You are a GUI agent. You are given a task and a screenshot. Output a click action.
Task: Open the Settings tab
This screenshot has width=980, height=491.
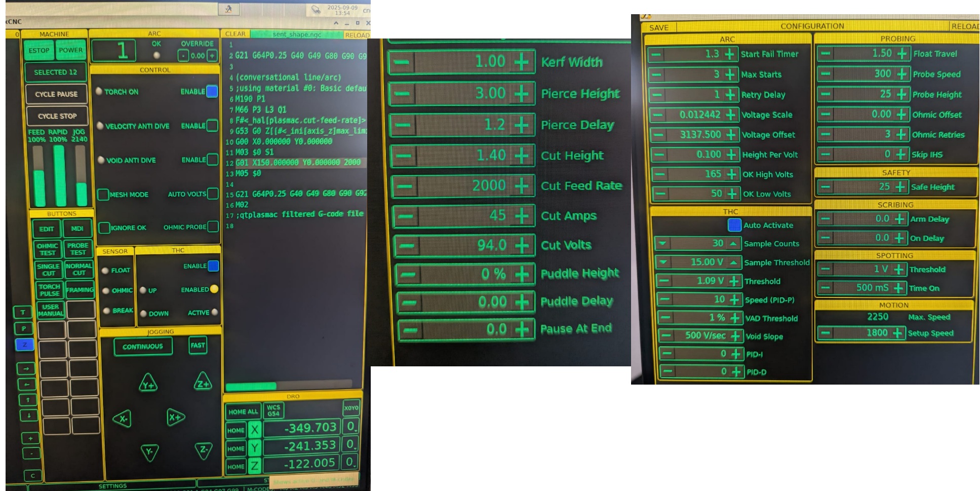point(112,486)
